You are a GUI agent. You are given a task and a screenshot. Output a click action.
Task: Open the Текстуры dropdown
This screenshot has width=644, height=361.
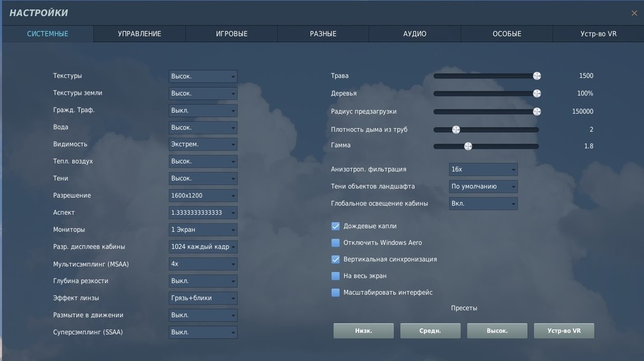203,76
